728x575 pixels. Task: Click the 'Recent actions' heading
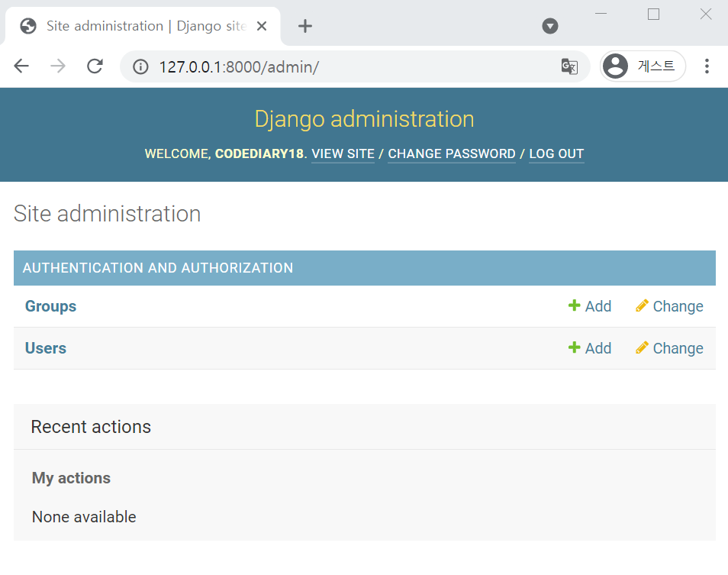[91, 426]
